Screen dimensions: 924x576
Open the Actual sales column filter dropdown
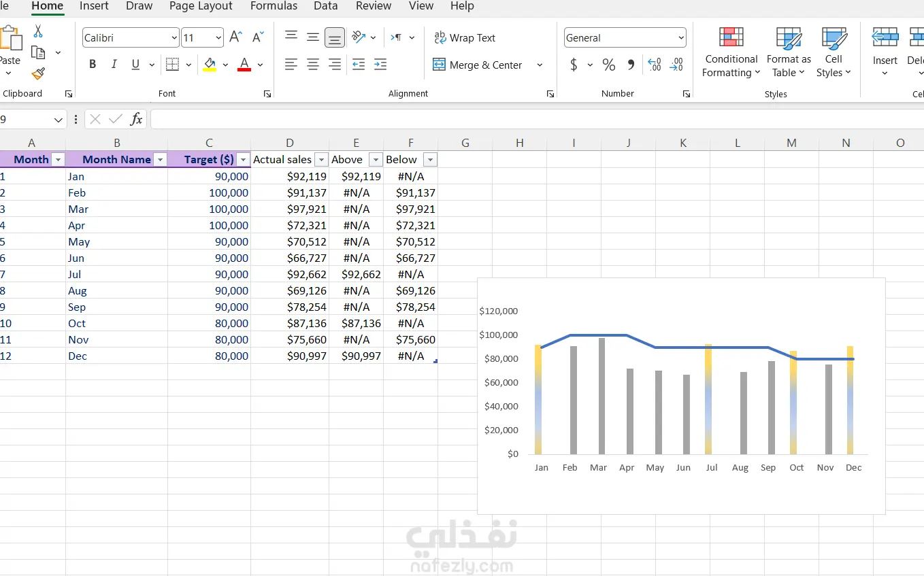pos(321,160)
